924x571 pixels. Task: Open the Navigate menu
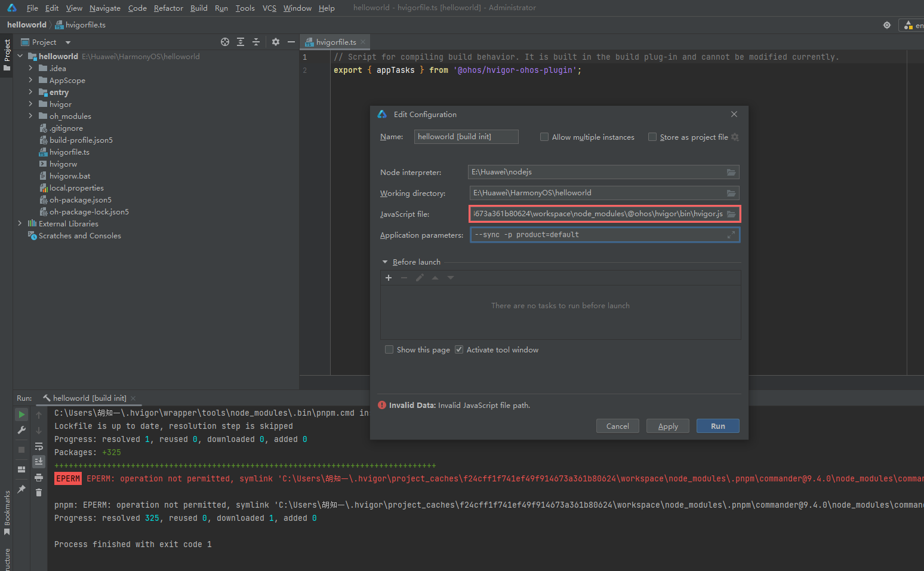coord(105,8)
